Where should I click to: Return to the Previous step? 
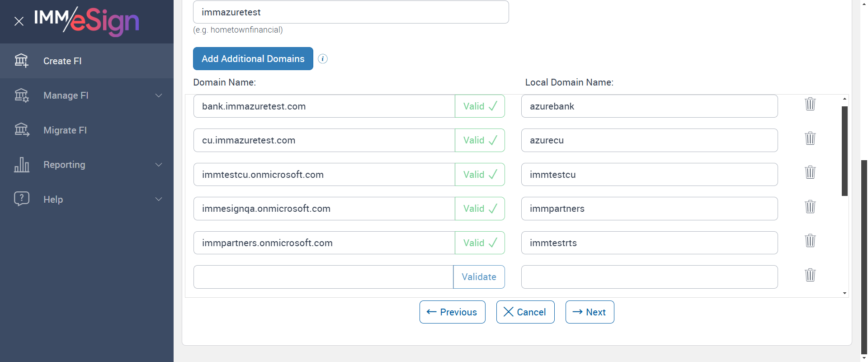tap(452, 312)
